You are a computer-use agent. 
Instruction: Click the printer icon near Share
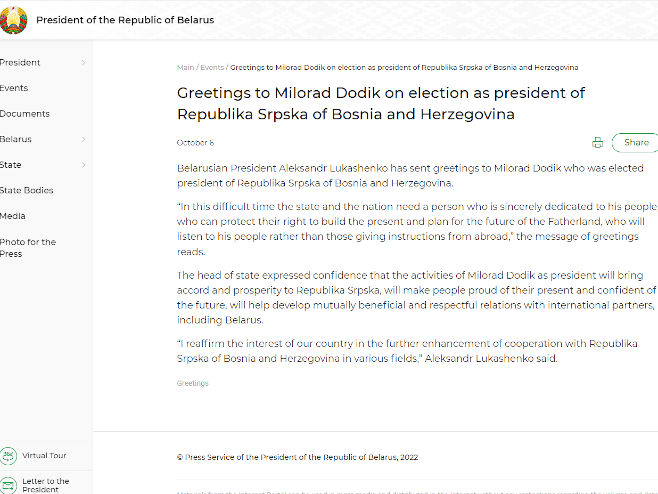pos(598,143)
